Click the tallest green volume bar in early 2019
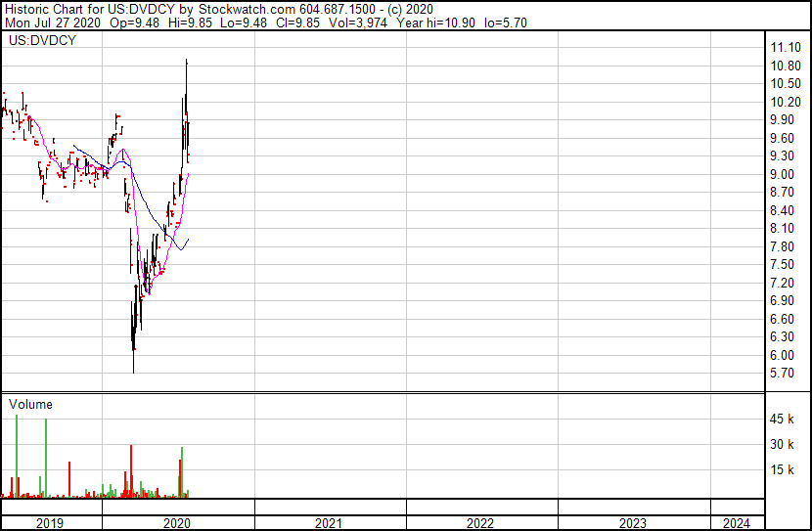The height and width of the screenshot is (531, 812). coord(17,457)
